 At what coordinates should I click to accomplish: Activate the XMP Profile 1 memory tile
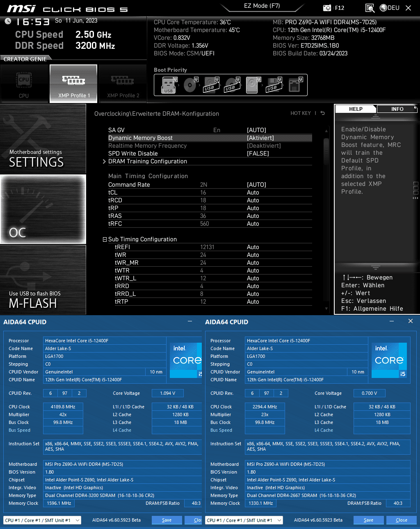tap(73, 84)
